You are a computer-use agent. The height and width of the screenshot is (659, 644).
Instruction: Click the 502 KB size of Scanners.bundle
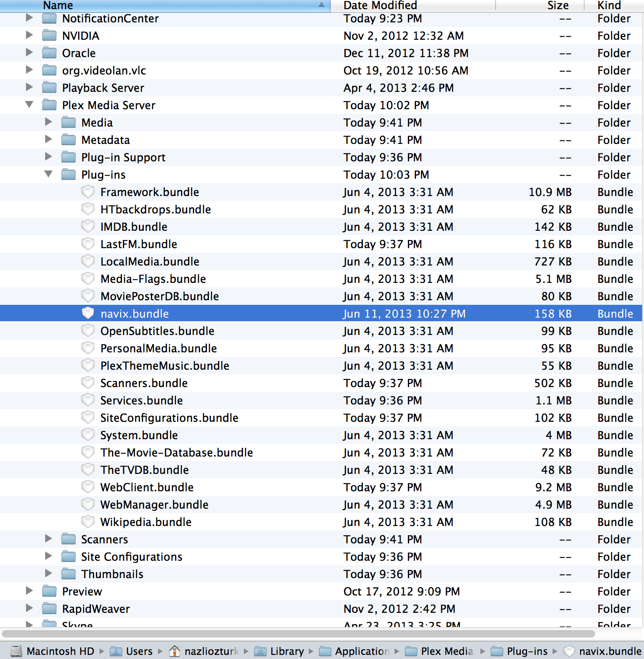[553, 383]
